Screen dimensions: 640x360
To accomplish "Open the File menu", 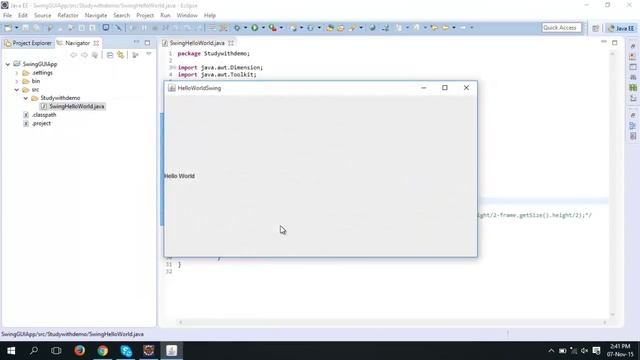I will click(7, 16).
